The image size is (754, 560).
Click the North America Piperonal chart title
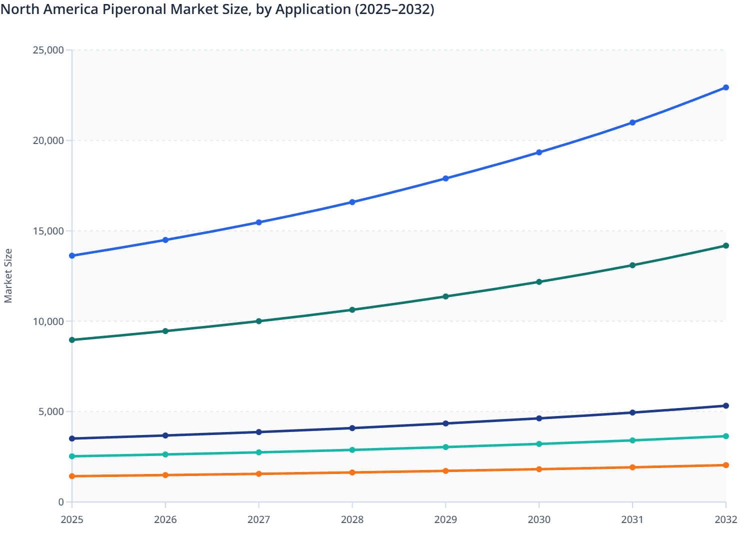coord(217,9)
